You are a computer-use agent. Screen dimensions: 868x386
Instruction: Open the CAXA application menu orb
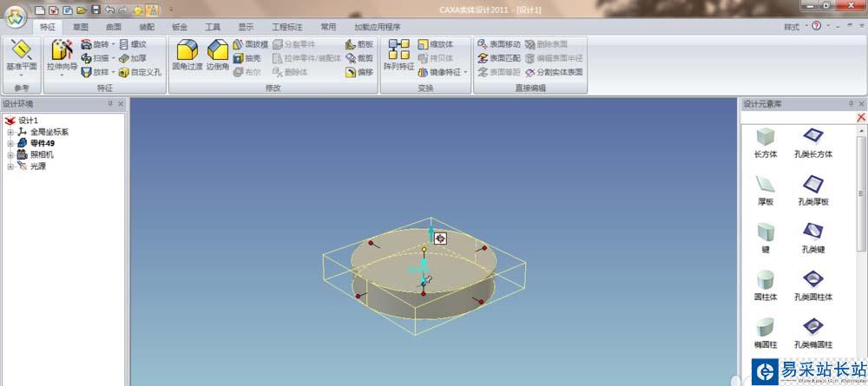16,16
